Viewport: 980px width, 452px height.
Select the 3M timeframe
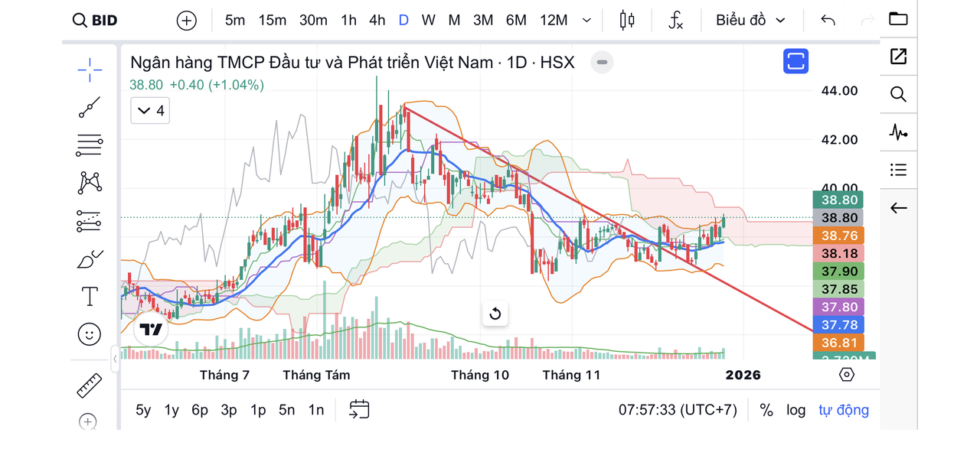click(483, 21)
